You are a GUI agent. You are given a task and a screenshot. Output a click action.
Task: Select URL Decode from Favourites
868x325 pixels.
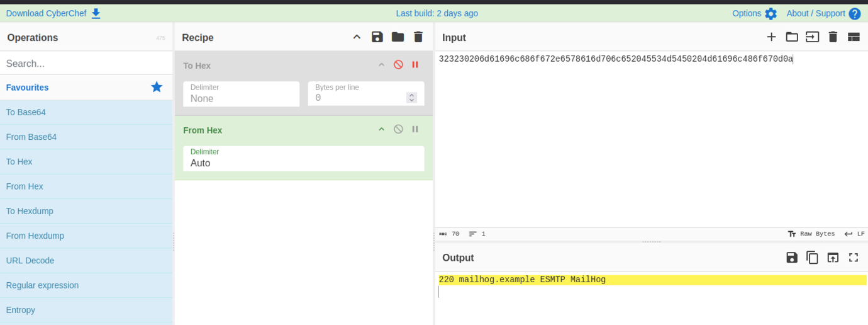[30, 261]
